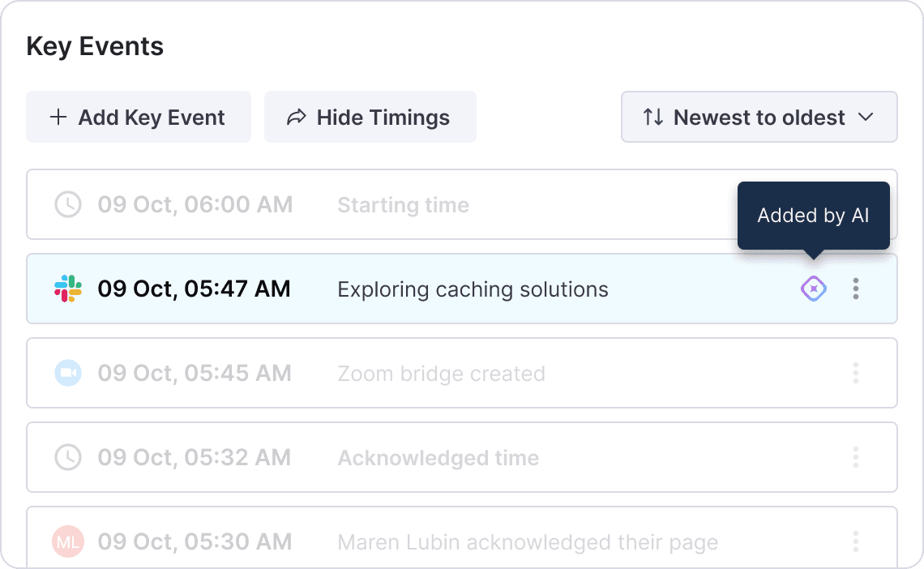Open three-dot menu for Zoom bridge created
The width and height of the screenshot is (924, 569).
pyautogui.click(x=856, y=373)
